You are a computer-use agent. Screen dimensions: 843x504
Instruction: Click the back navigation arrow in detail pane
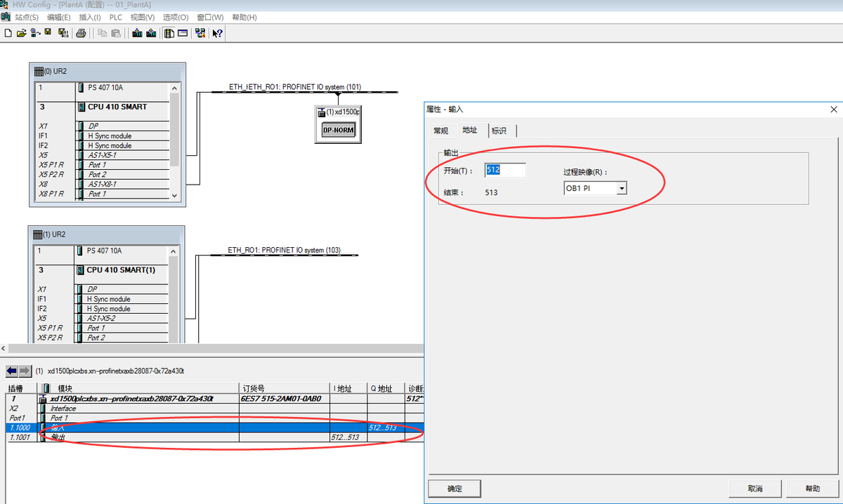12,371
